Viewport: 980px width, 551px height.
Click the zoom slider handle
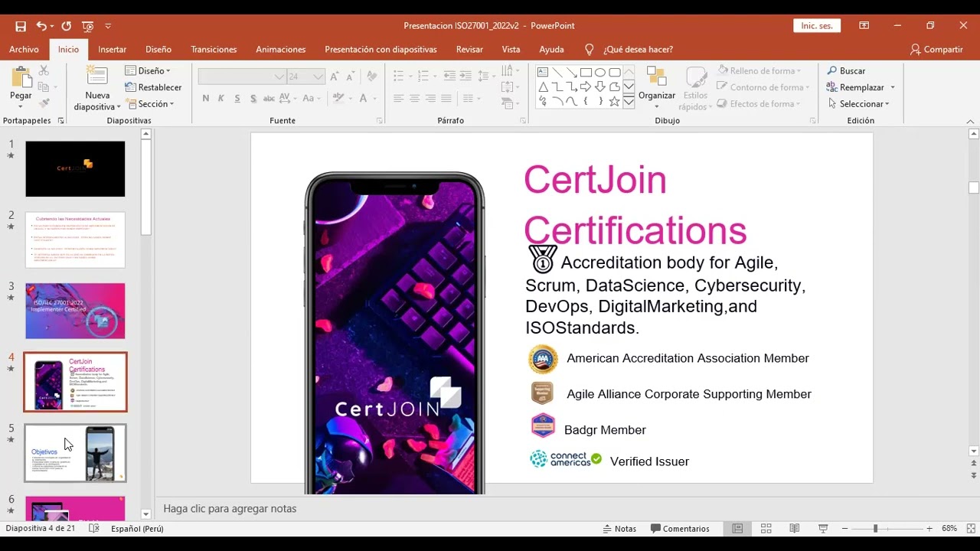point(875,529)
